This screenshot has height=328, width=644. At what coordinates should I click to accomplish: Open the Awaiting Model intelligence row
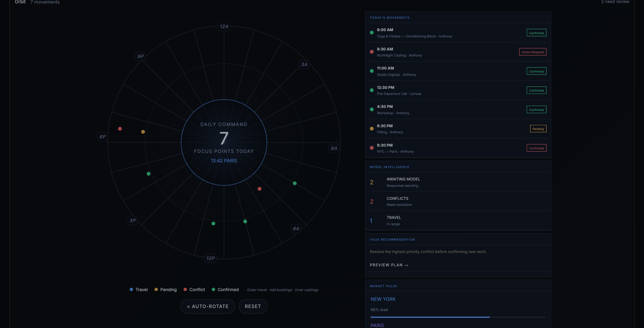click(458, 182)
